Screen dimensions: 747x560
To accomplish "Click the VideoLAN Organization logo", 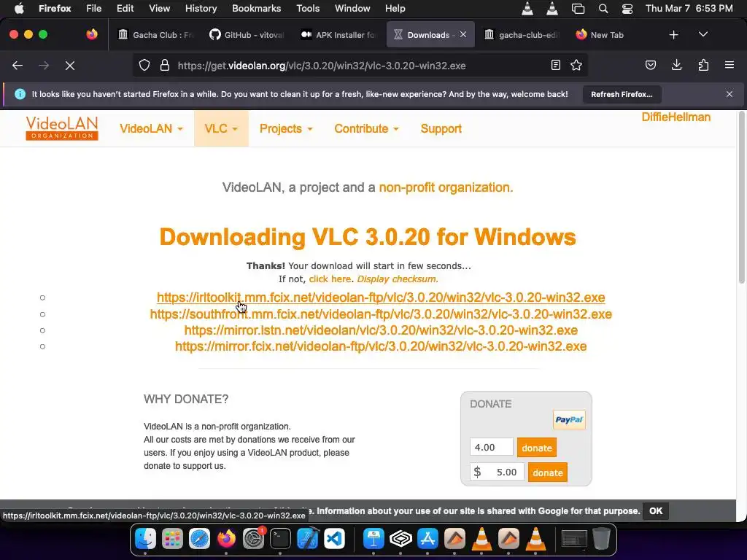I will pos(62,128).
